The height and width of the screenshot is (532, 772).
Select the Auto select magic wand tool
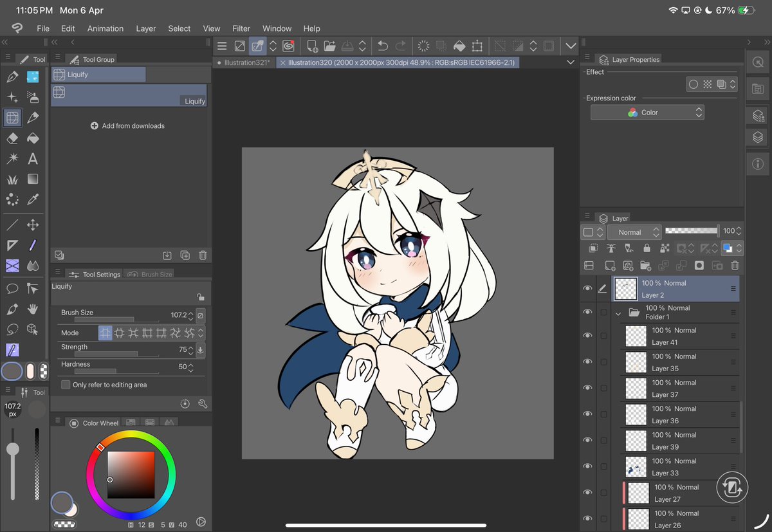pos(12,158)
